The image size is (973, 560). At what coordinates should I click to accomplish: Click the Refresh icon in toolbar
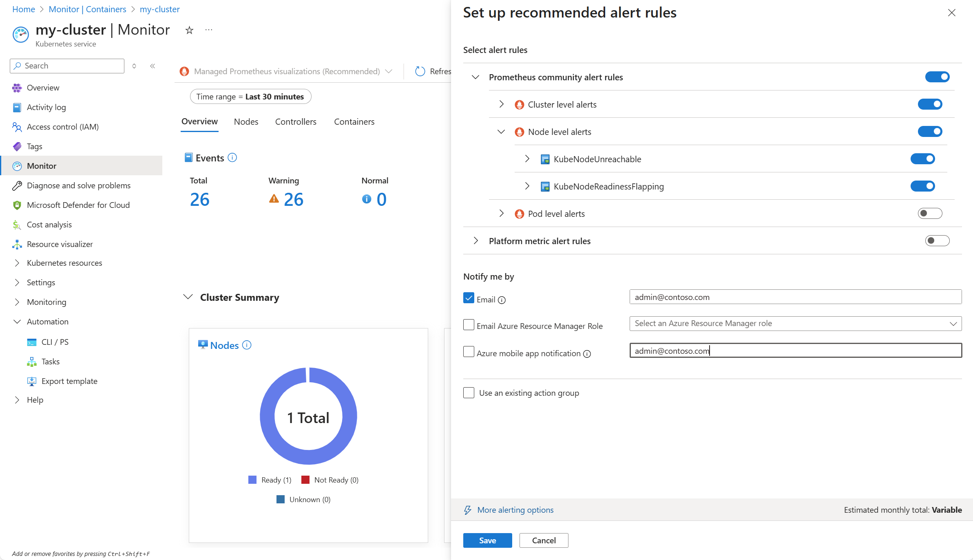[x=420, y=71]
